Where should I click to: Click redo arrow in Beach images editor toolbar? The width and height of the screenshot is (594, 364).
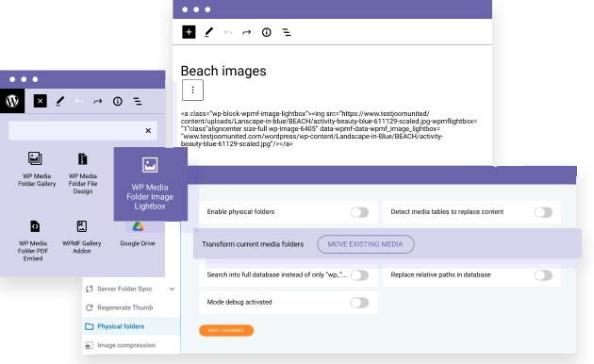click(x=247, y=33)
